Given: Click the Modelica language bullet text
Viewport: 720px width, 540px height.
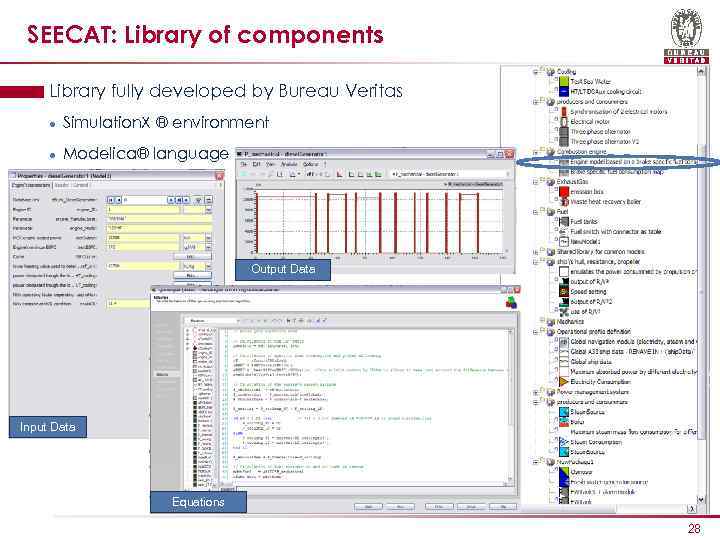Looking at the screenshot, I should coord(146,153).
